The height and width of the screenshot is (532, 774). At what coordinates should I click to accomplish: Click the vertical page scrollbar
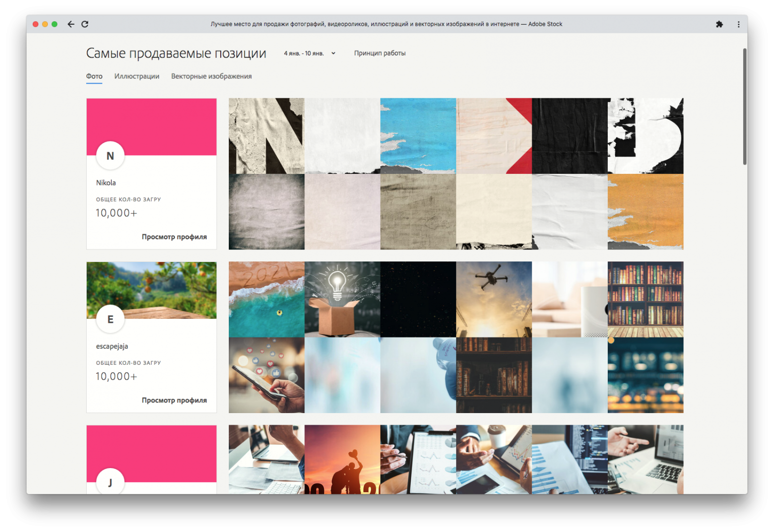744,107
